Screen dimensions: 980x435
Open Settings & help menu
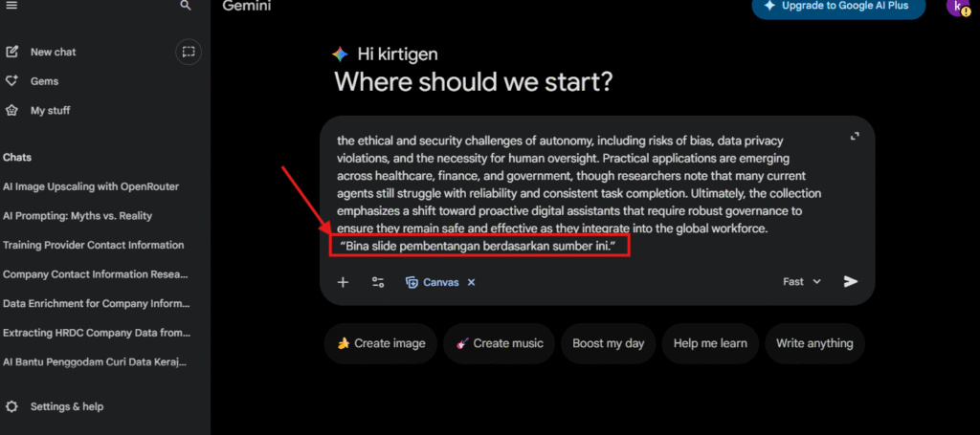click(66, 406)
